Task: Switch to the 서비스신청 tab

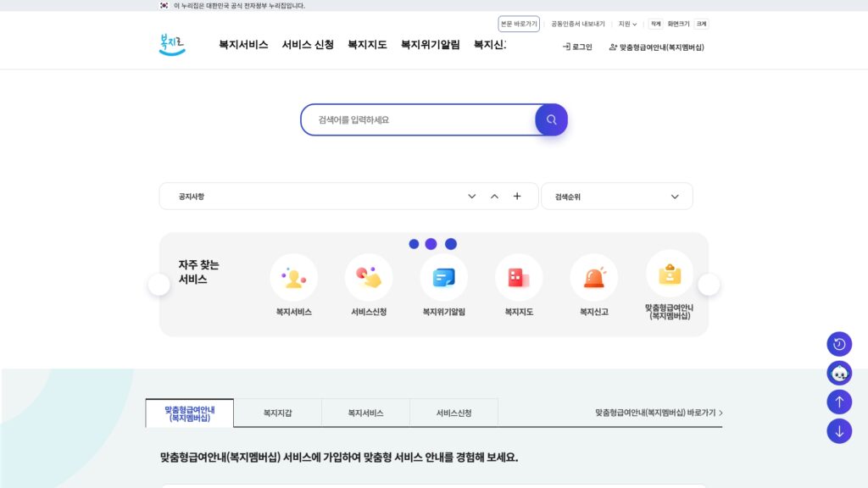Action: tap(454, 413)
